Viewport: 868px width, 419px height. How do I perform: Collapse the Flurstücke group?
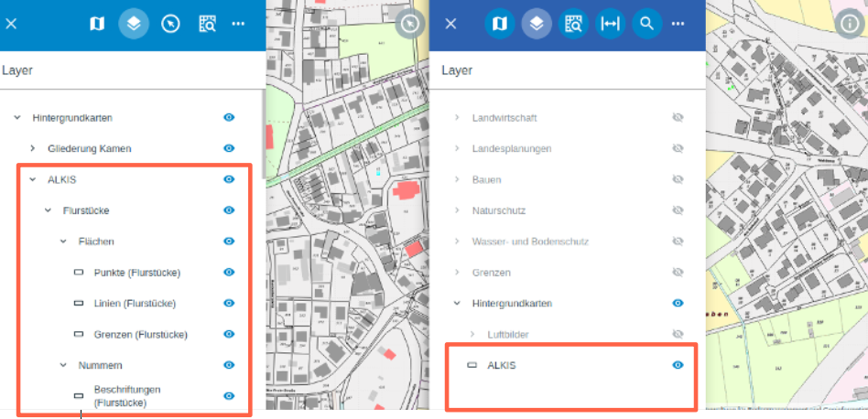49,210
